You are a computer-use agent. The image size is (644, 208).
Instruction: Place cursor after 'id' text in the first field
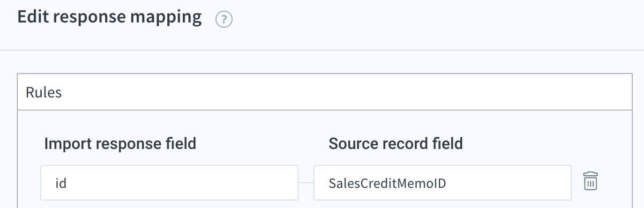67,183
